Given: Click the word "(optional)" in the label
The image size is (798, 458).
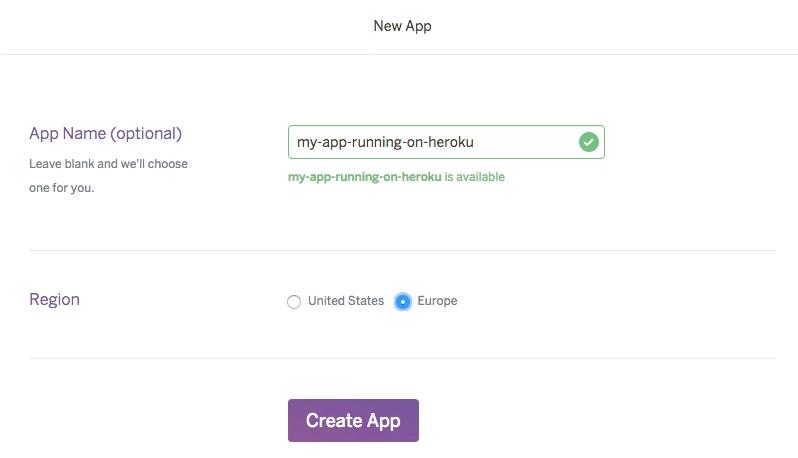Looking at the screenshot, I should point(146,134).
